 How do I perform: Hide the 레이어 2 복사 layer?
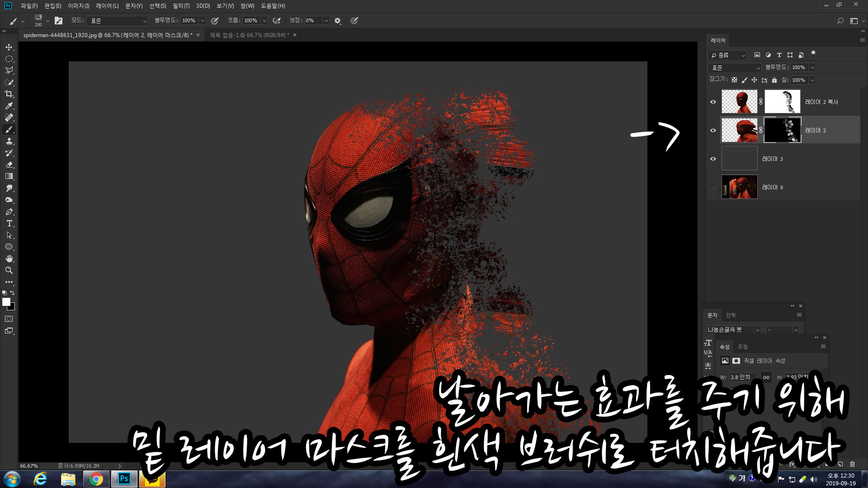click(x=713, y=102)
